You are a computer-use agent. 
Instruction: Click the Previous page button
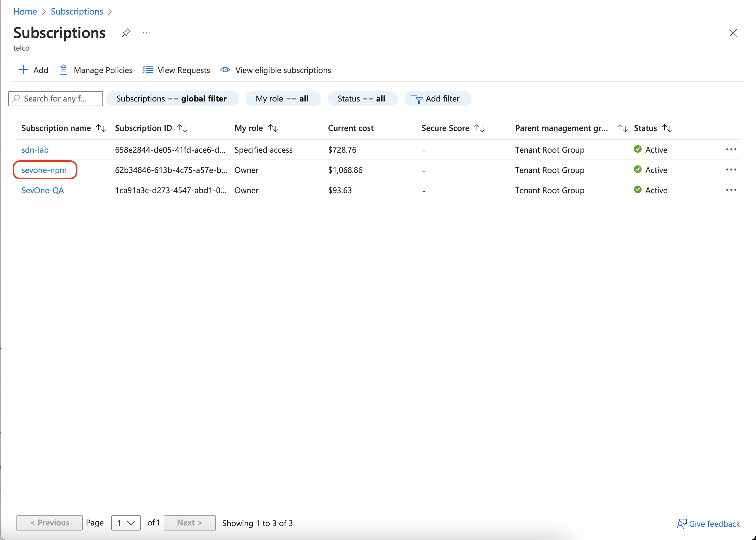50,523
